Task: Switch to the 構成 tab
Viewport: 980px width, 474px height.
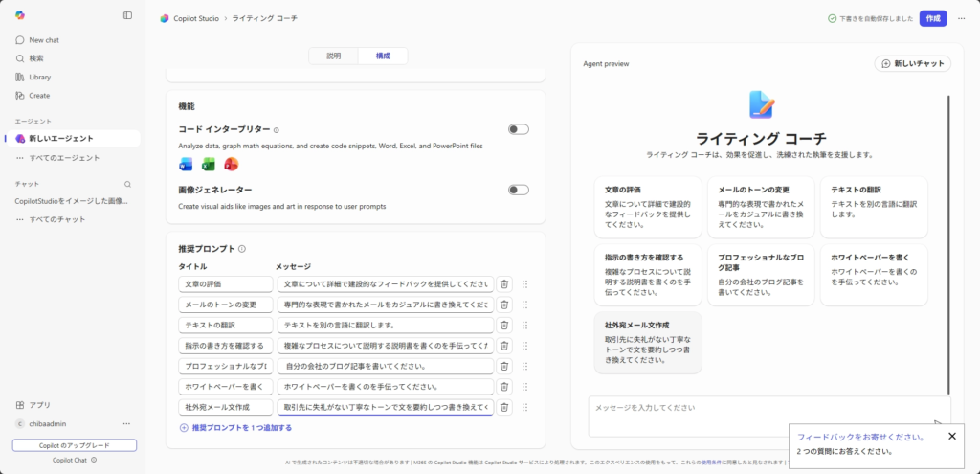Action: (x=383, y=56)
